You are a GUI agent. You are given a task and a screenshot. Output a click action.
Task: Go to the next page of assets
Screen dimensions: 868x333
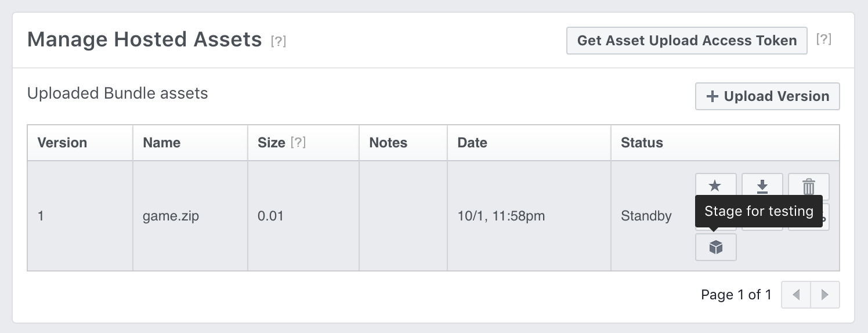[825, 295]
